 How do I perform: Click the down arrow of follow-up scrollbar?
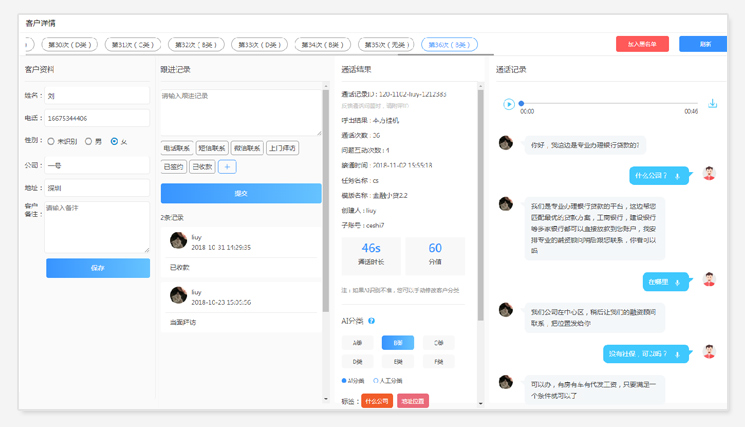(325, 399)
